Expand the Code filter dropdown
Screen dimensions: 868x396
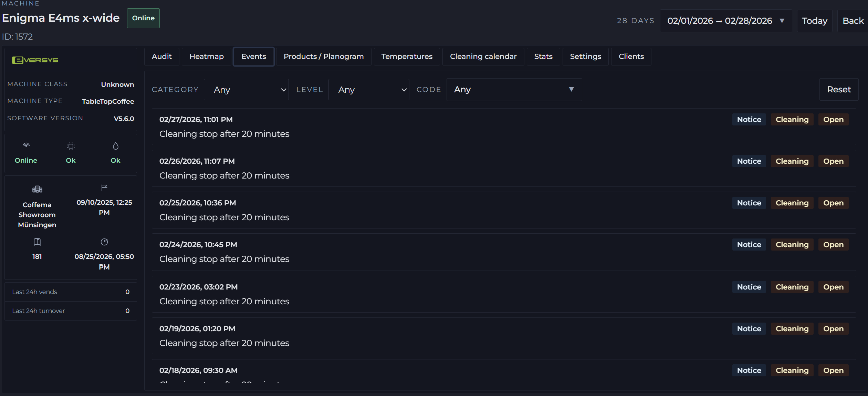tap(514, 90)
